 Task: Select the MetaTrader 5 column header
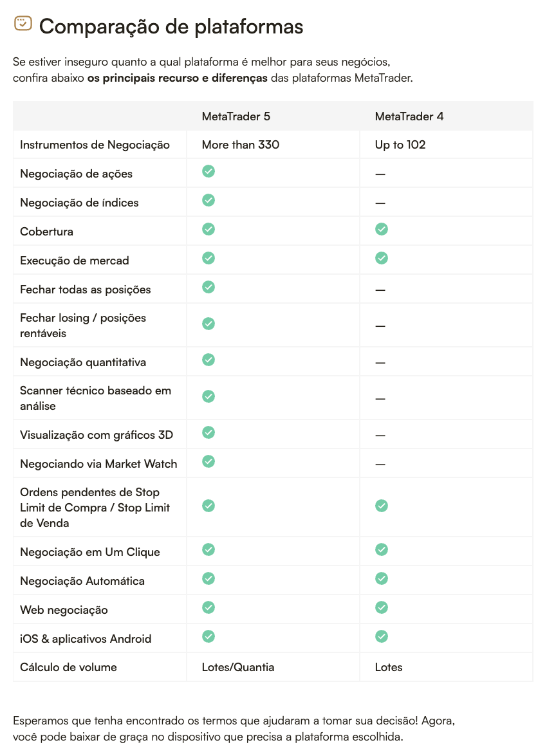(236, 116)
